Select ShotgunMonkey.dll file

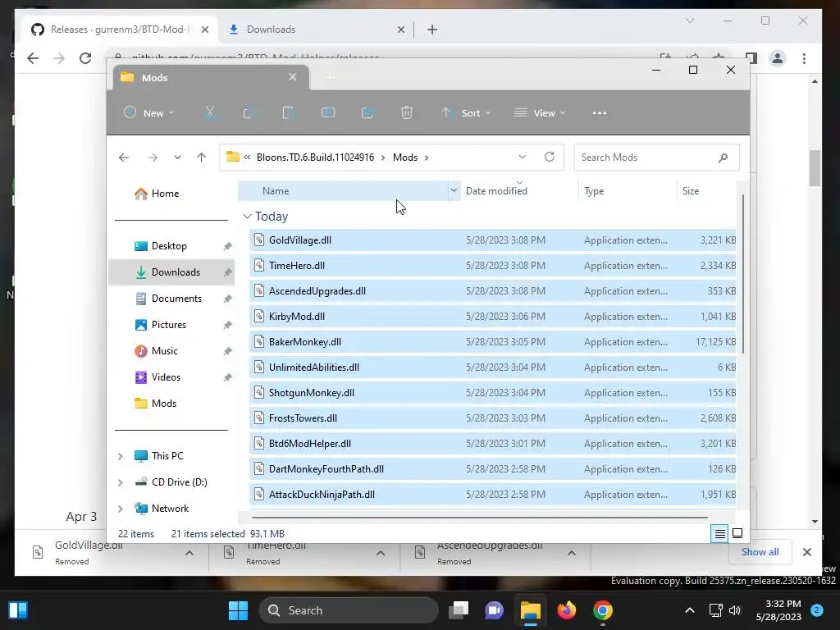[492, 393]
